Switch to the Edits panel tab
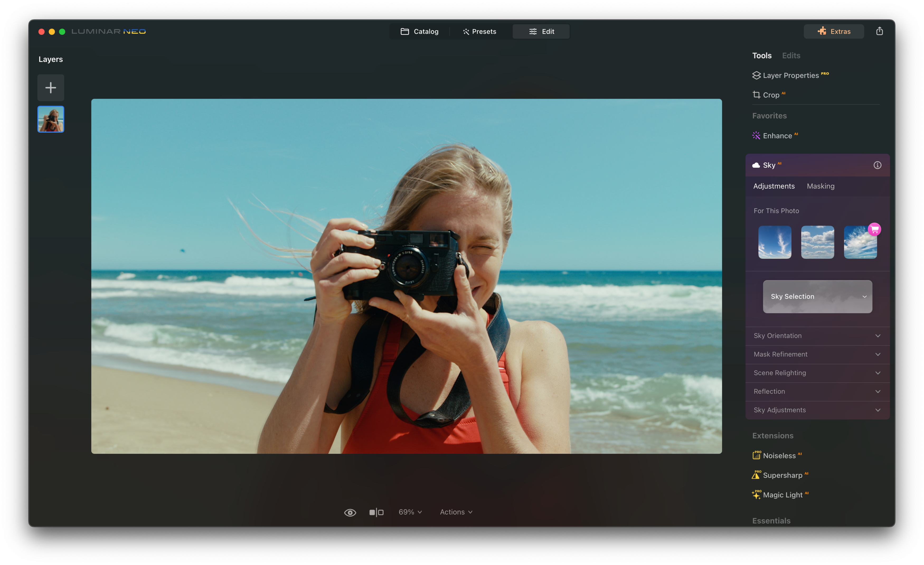 coord(791,55)
